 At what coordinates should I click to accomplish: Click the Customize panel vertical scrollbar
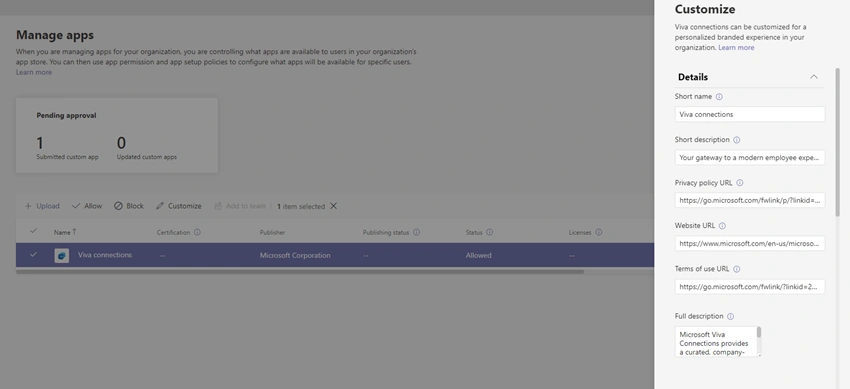click(x=838, y=142)
